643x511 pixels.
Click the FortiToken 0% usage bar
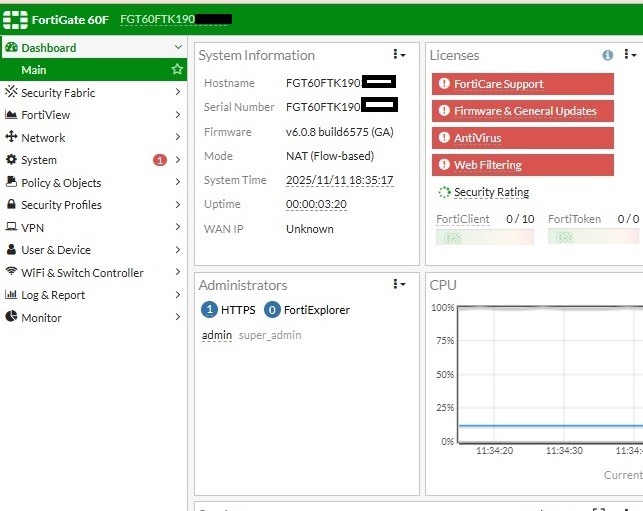pos(593,237)
